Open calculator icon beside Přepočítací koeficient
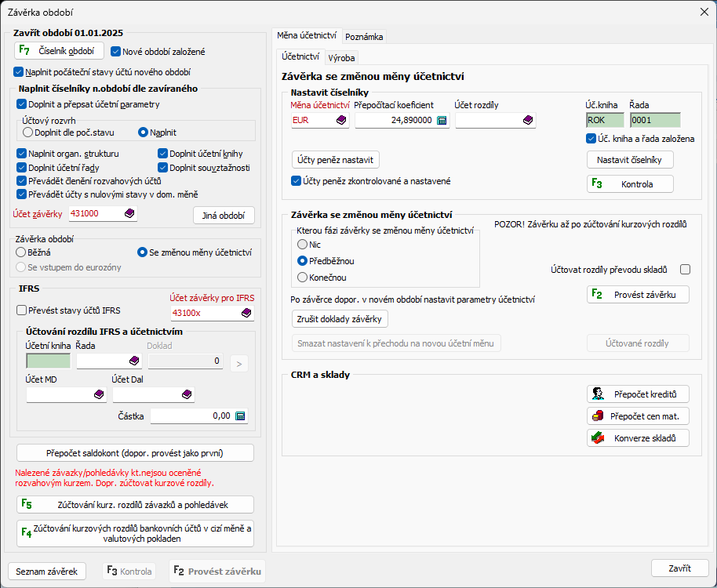 pyautogui.click(x=441, y=120)
